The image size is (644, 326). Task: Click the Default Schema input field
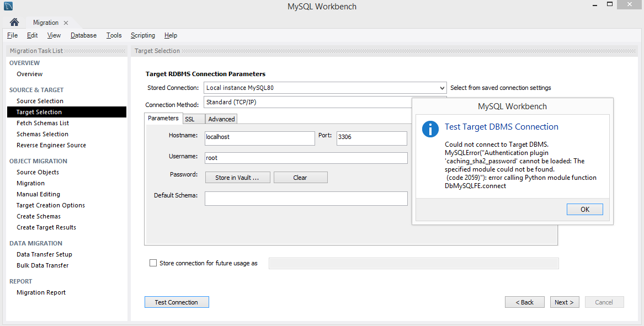coord(306,199)
